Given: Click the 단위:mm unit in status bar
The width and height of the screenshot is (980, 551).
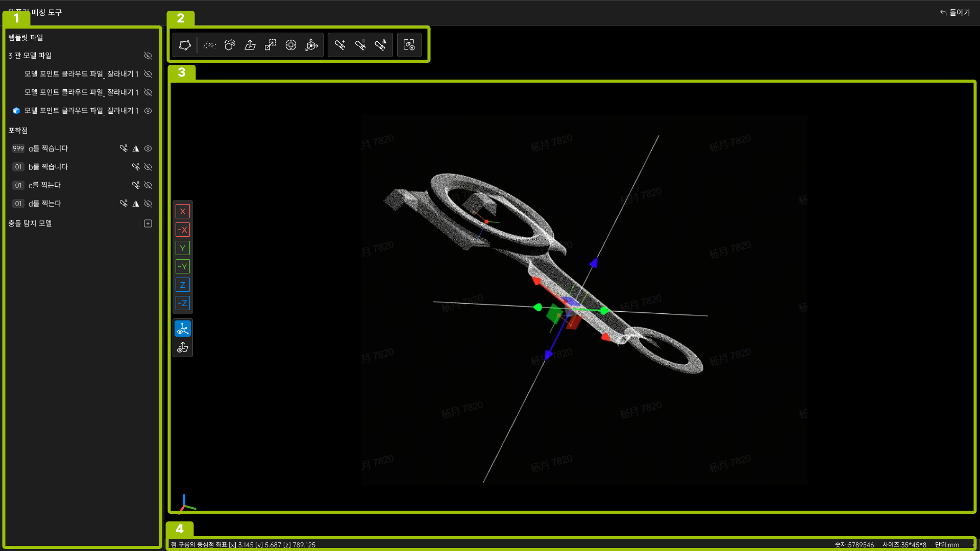Looking at the screenshot, I should pos(947,545).
